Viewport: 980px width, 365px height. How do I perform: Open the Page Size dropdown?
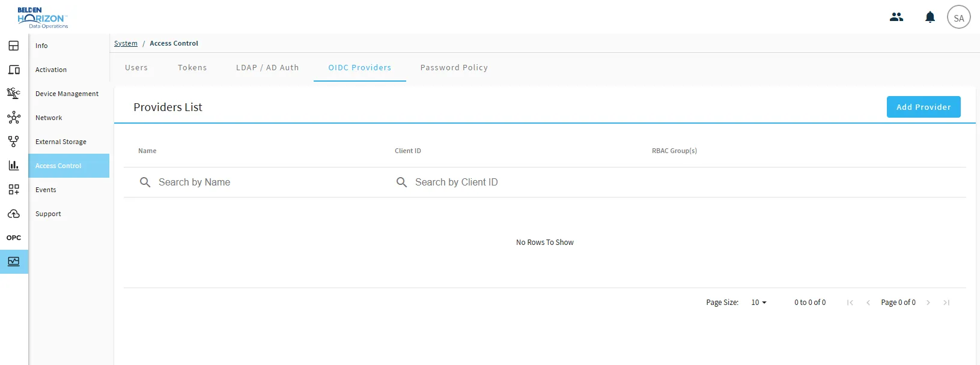point(759,303)
